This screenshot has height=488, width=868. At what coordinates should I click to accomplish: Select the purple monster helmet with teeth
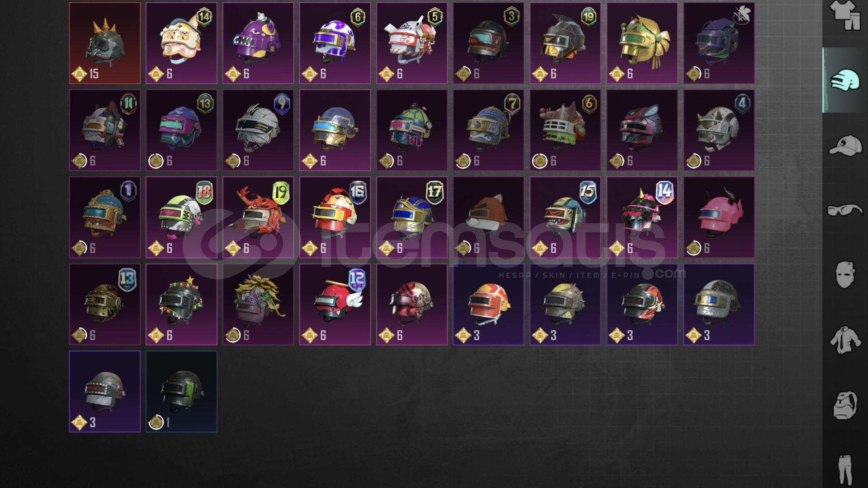258,43
